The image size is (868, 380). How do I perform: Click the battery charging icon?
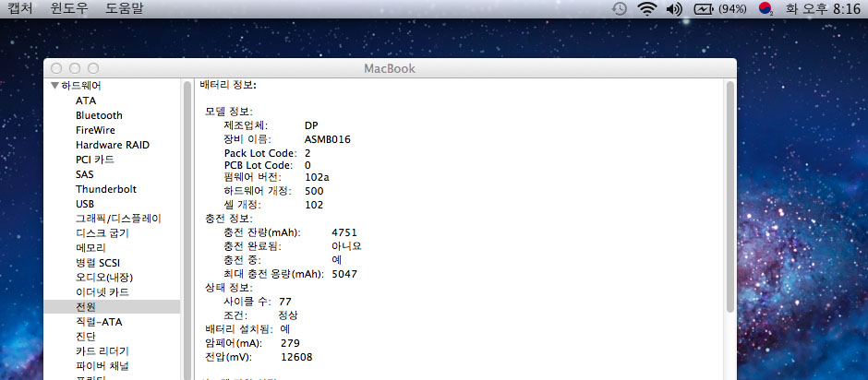click(x=705, y=9)
